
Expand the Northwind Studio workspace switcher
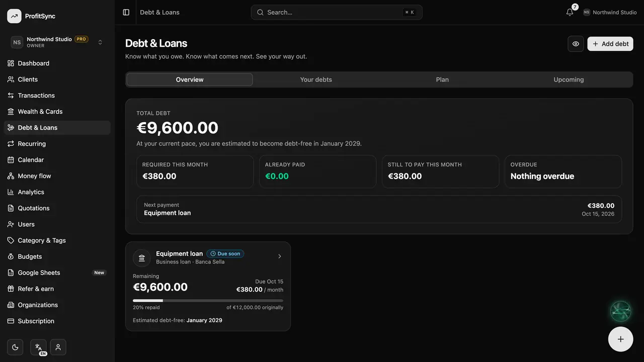click(x=57, y=42)
